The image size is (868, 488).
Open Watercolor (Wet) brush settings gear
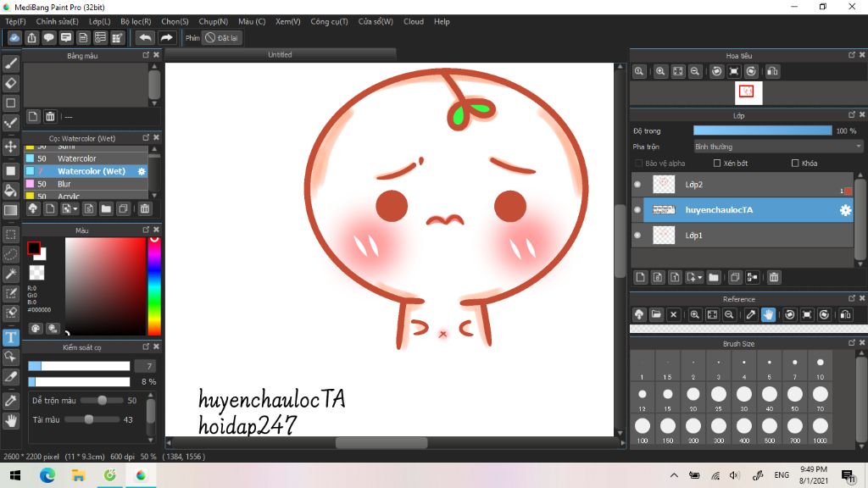point(142,171)
